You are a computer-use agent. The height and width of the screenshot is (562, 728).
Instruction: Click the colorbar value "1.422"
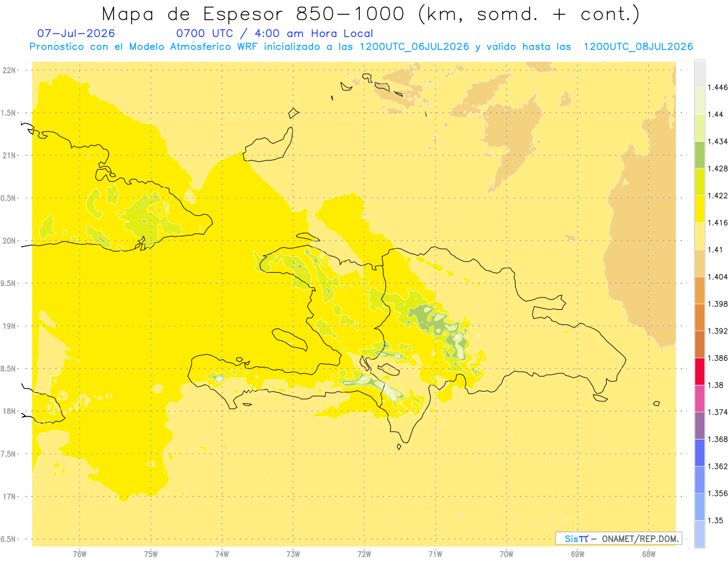click(x=718, y=195)
